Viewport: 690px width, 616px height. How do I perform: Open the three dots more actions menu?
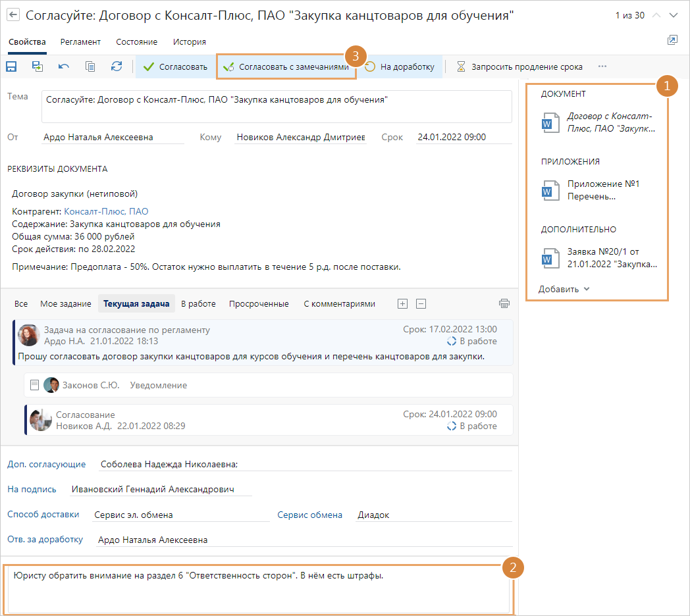[x=602, y=66]
